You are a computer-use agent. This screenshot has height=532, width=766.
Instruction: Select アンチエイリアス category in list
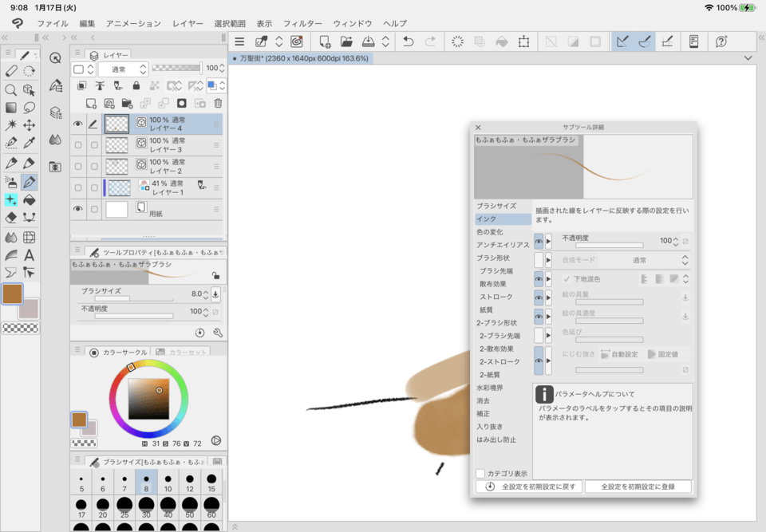[503, 245]
